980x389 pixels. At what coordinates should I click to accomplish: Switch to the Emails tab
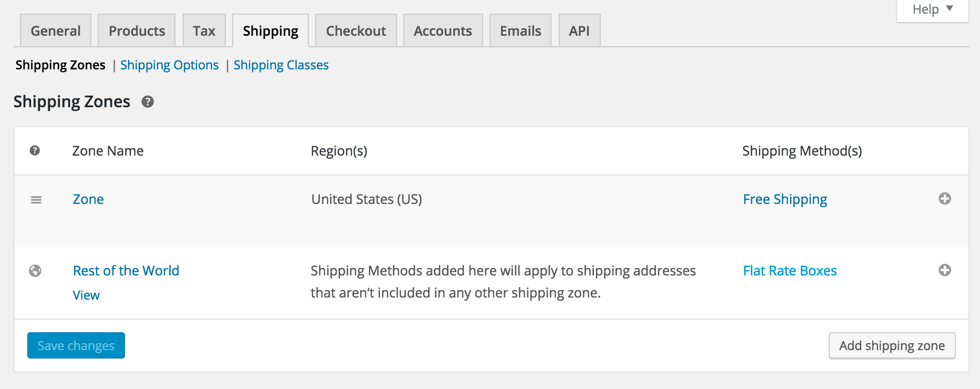click(x=520, y=31)
